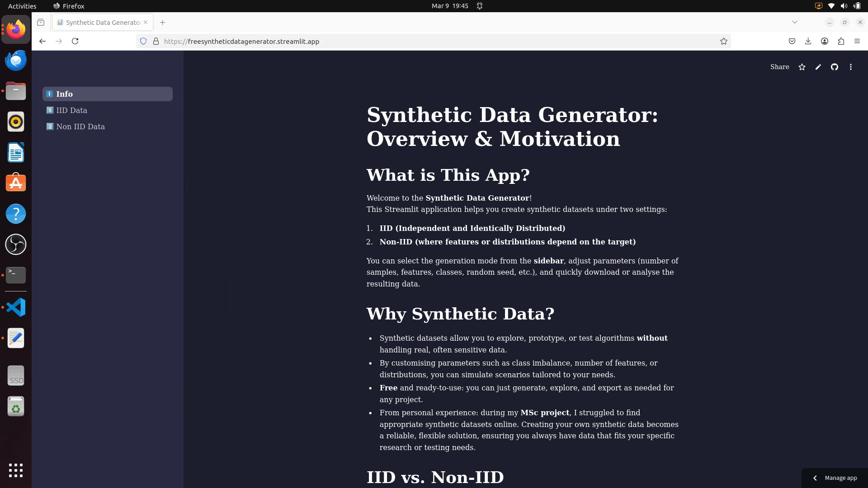Image resolution: width=868 pixels, height=488 pixels.
Task: Bookmark this page with star icon
Action: pos(724,41)
